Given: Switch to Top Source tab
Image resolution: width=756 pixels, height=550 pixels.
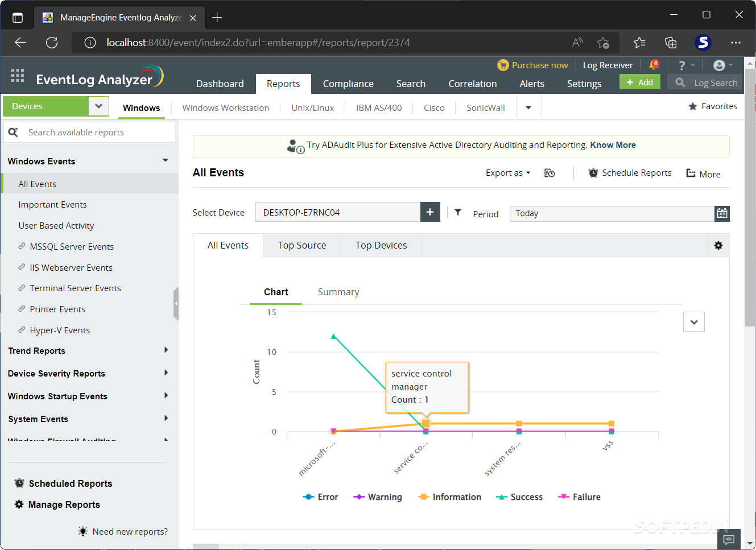Looking at the screenshot, I should click(302, 245).
